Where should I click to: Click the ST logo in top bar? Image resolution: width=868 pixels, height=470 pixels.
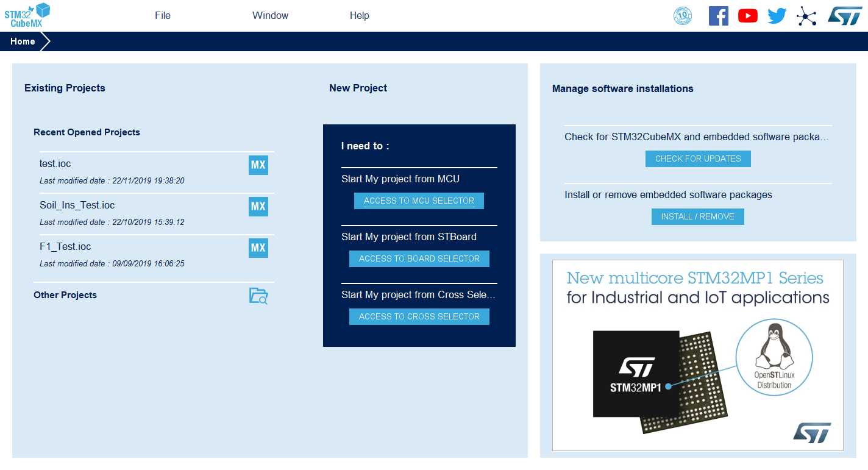click(x=845, y=16)
